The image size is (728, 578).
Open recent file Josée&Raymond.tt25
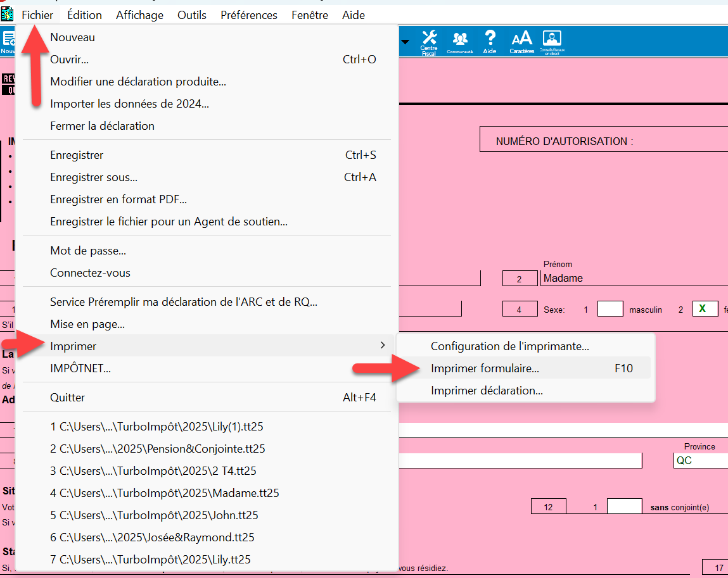152,537
